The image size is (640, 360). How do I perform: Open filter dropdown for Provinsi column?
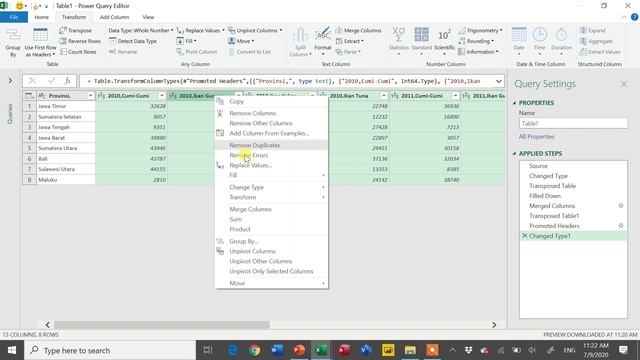coord(90,96)
